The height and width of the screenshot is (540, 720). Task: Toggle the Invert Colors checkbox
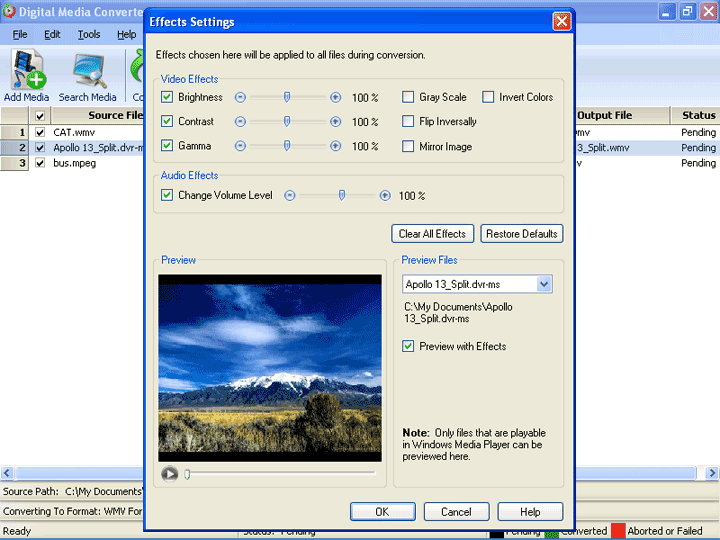(488, 98)
